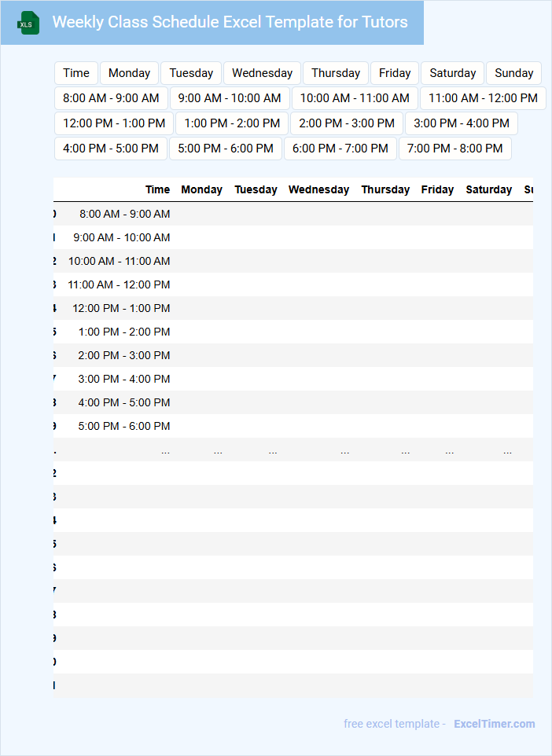Select table row 4:00 PM - 5:00 PM
Screen dimensions: 552x756
tap(293, 403)
